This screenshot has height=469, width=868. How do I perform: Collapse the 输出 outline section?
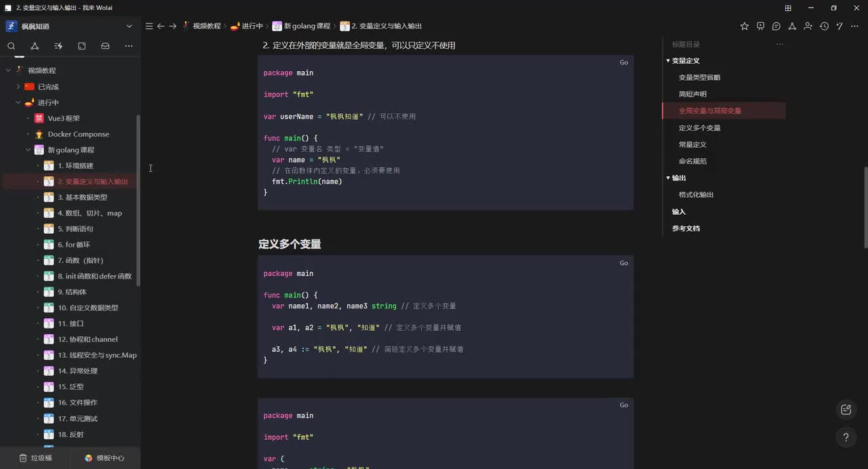coord(668,178)
